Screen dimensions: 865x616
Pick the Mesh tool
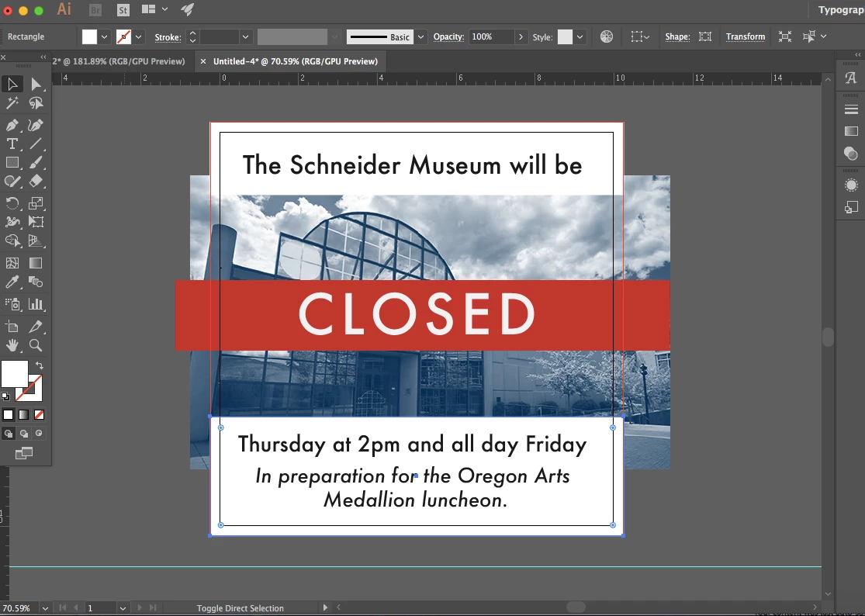(x=12, y=263)
